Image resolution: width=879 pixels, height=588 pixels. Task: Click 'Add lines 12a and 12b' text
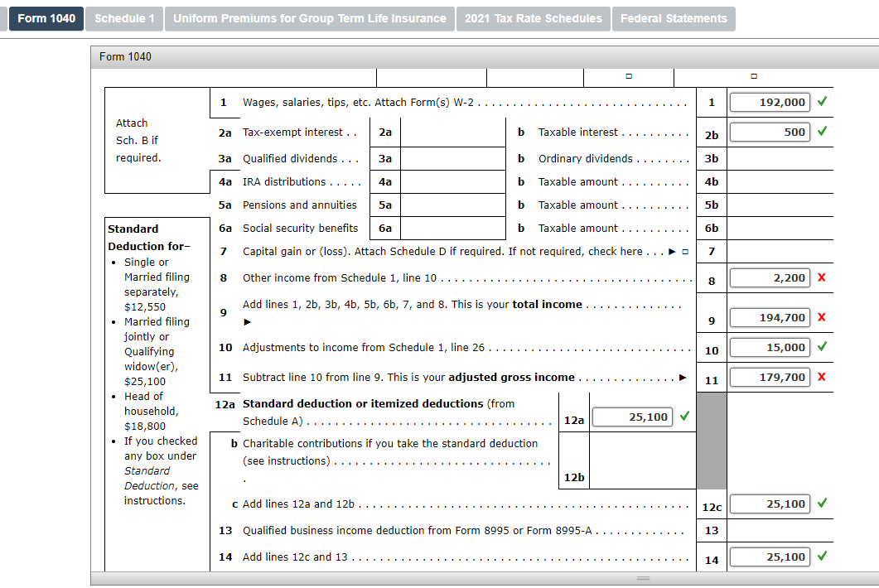point(298,504)
